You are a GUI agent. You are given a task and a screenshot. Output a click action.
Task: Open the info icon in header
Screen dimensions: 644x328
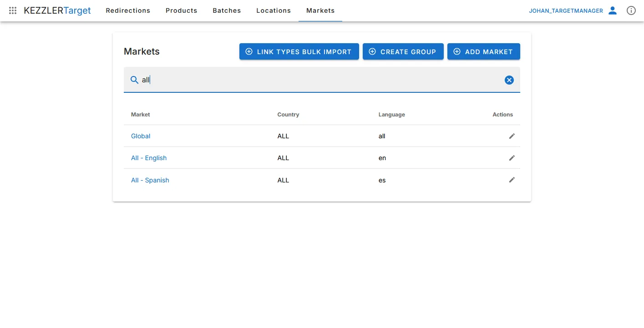pyautogui.click(x=631, y=10)
